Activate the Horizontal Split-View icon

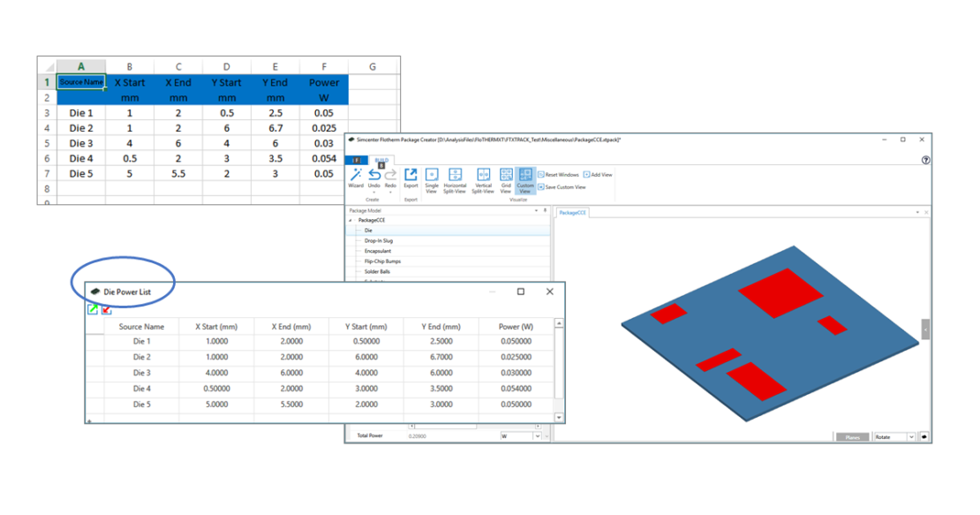click(x=456, y=175)
